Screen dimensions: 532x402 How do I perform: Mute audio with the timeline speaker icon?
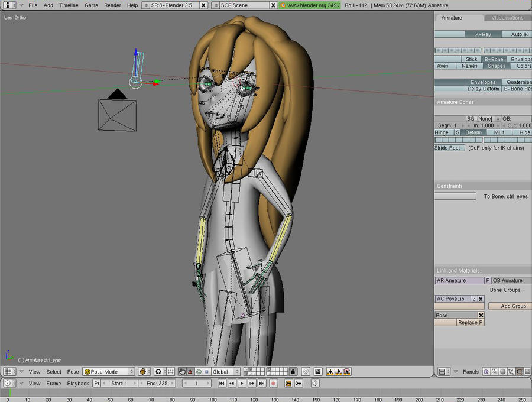tap(314, 383)
